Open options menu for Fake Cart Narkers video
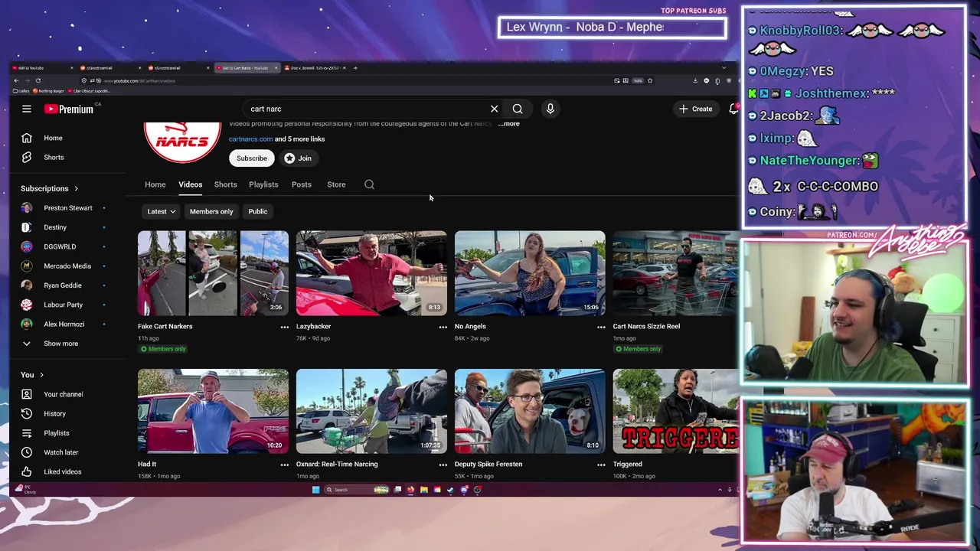Viewport: 980px width, 551px height. 284,327
